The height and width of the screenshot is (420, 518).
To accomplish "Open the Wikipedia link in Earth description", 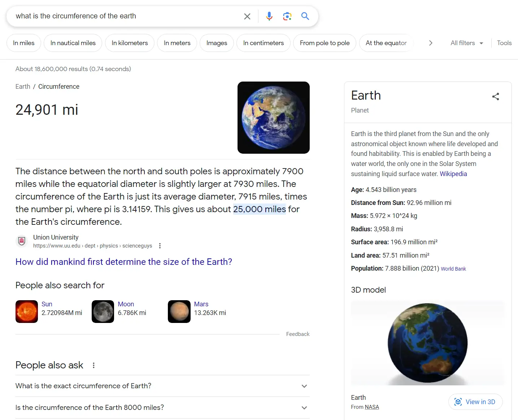I will coord(453,174).
